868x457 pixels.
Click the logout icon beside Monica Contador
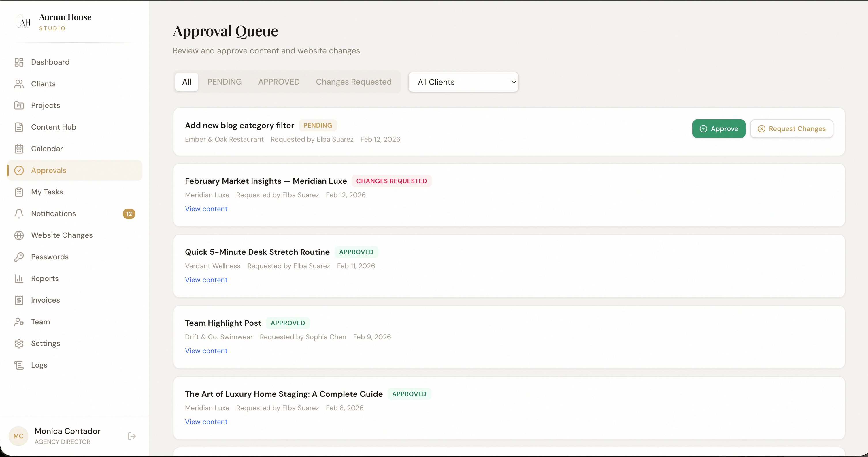tap(132, 436)
